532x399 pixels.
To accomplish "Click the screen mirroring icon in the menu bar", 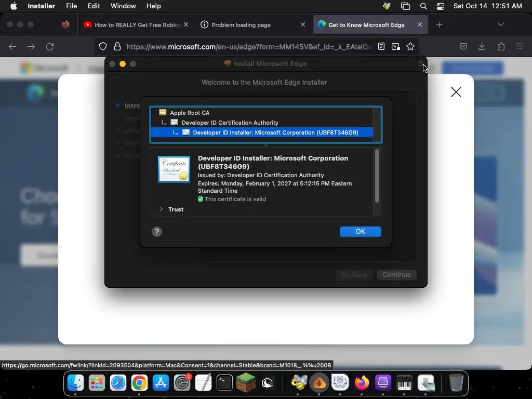I will click(405, 6).
